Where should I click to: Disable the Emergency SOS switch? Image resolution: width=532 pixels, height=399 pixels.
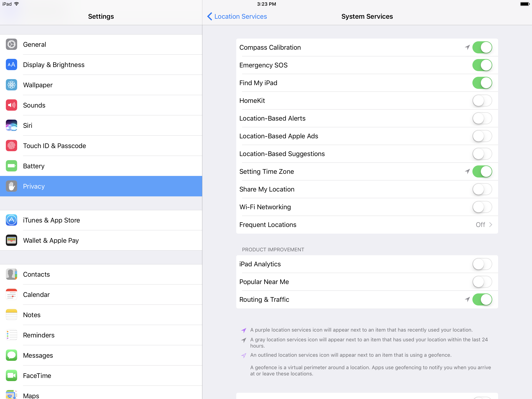[x=482, y=65]
